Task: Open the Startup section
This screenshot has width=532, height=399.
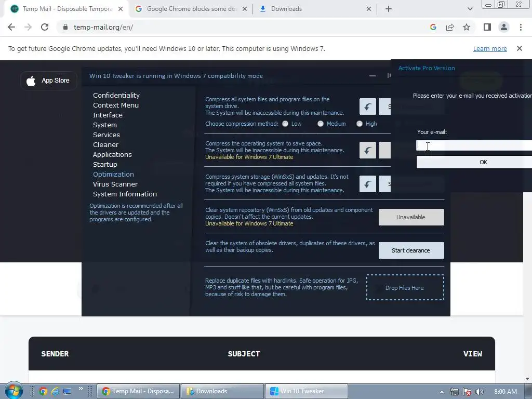Action: coord(105,164)
